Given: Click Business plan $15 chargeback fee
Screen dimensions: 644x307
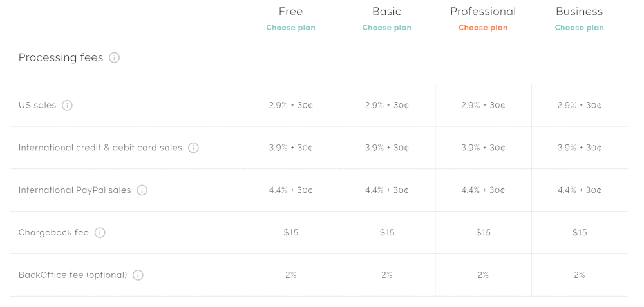Looking at the screenshot, I should point(580,233).
